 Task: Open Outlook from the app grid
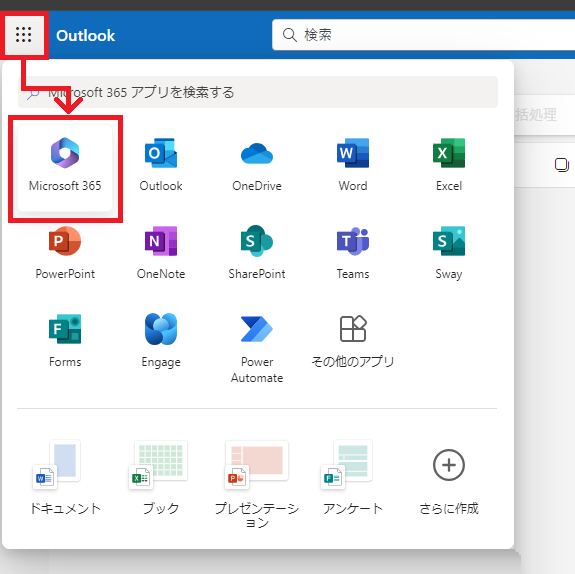[x=161, y=165]
